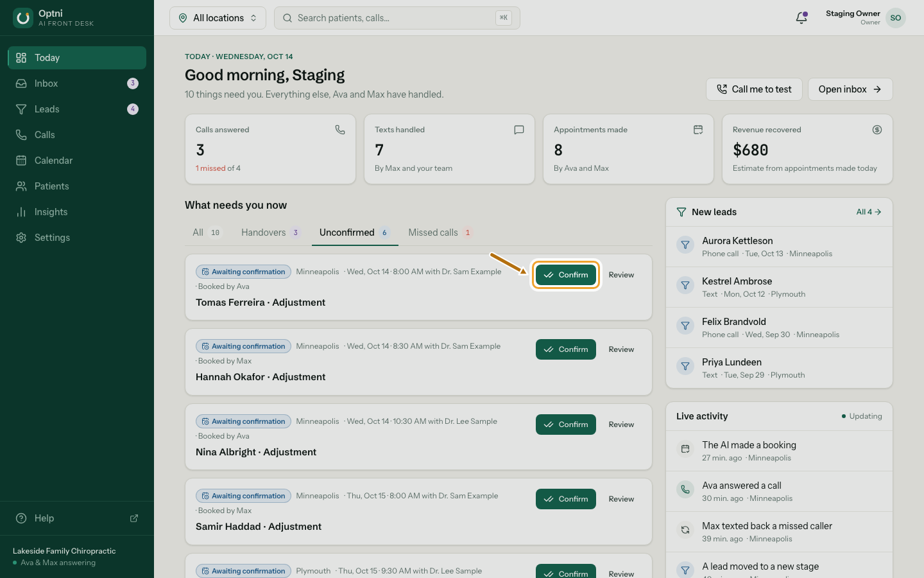This screenshot has width=924, height=578.
Task: Click the SO user avatar
Action: 896,18
